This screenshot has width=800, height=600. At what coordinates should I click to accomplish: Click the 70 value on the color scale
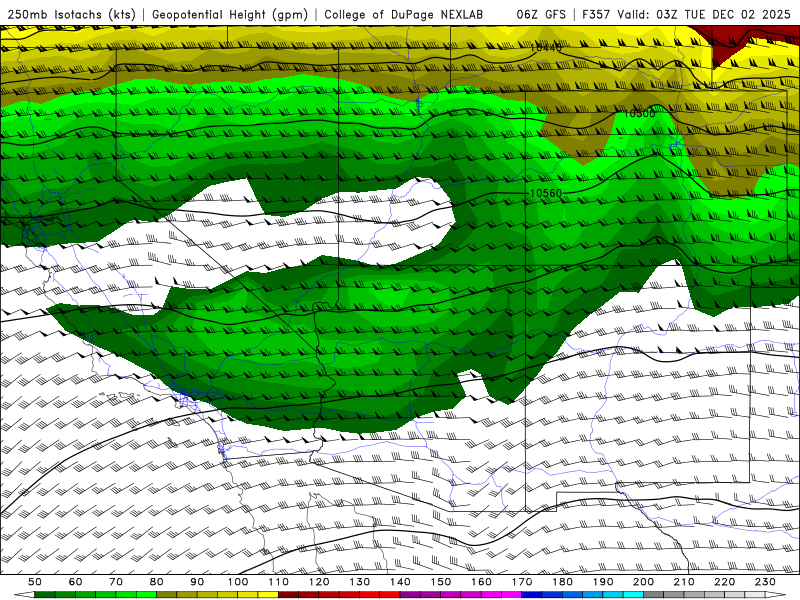(x=116, y=582)
